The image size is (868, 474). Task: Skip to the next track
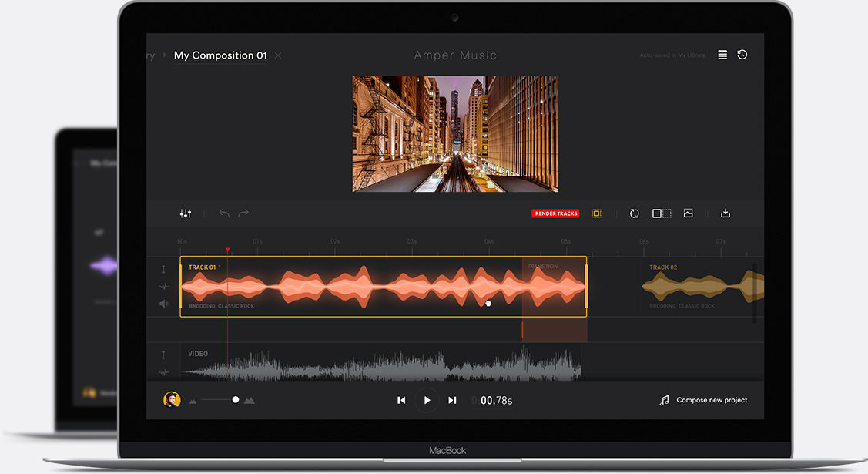pyautogui.click(x=452, y=400)
